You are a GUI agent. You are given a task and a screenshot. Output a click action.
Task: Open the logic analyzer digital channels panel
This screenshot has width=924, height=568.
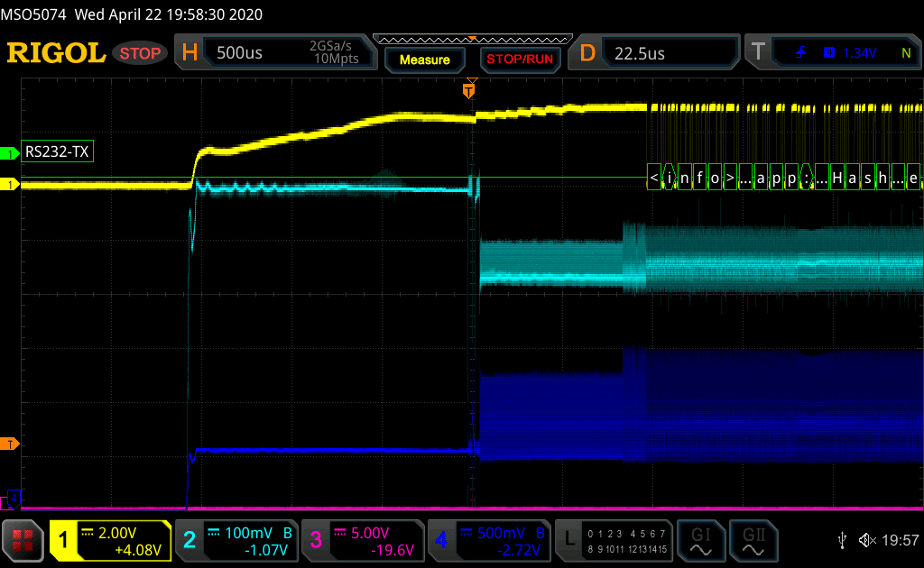614,540
